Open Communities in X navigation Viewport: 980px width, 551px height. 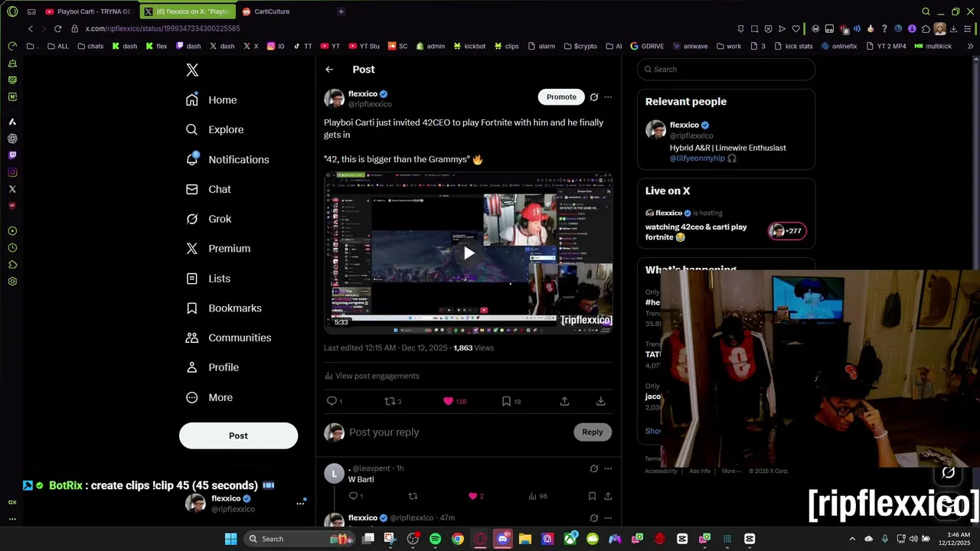(228, 337)
